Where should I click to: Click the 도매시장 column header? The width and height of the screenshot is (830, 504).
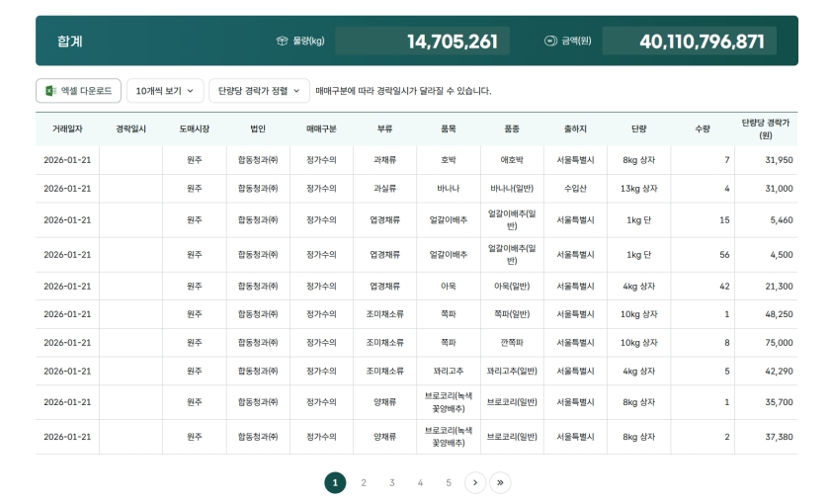tap(195, 128)
